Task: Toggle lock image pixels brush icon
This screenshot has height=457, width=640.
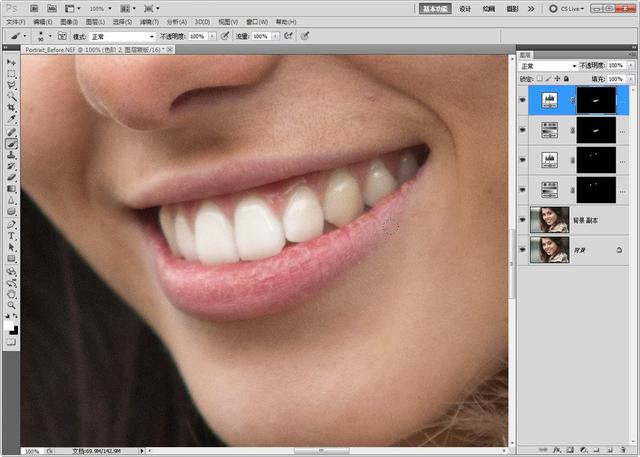Action: [x=548, y=79]
